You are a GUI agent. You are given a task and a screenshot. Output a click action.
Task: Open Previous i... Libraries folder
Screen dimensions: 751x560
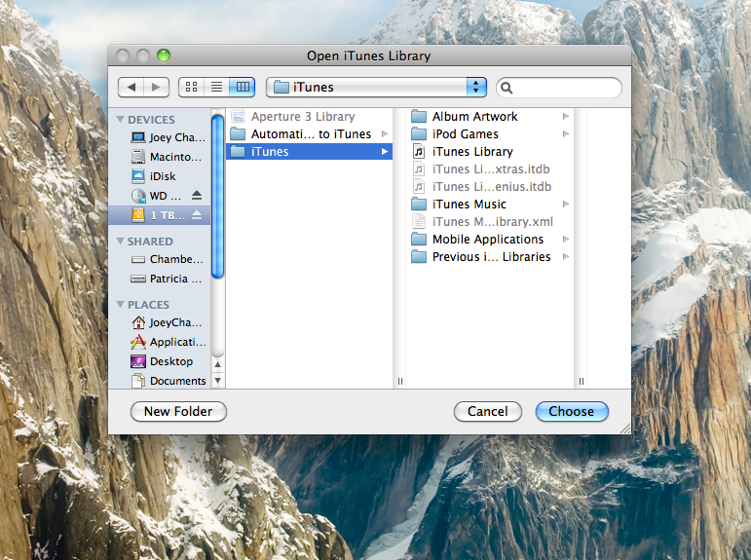tap(491, 257)
